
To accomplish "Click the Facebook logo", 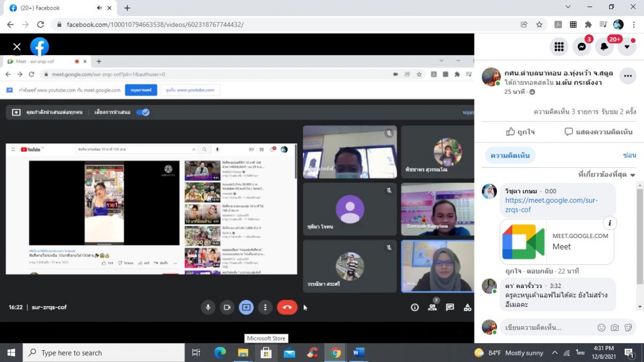I will pyautogui.click(x=40, y=47).
